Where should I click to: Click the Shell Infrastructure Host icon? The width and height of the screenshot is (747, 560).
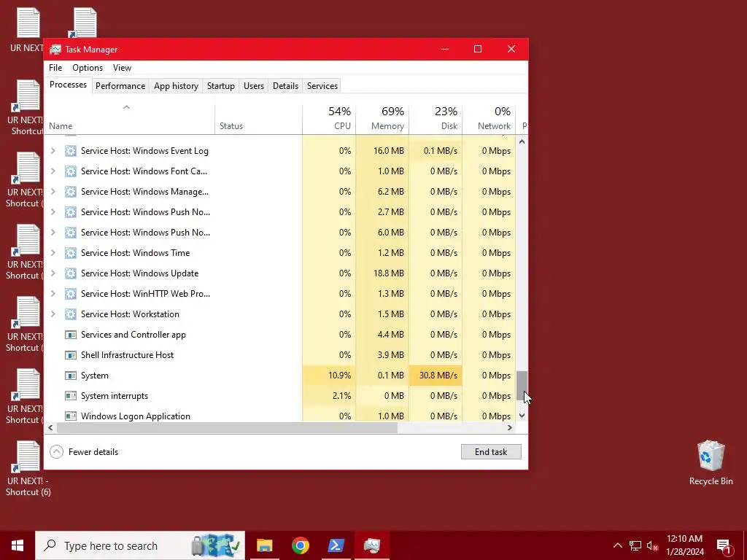click(71, 355)
